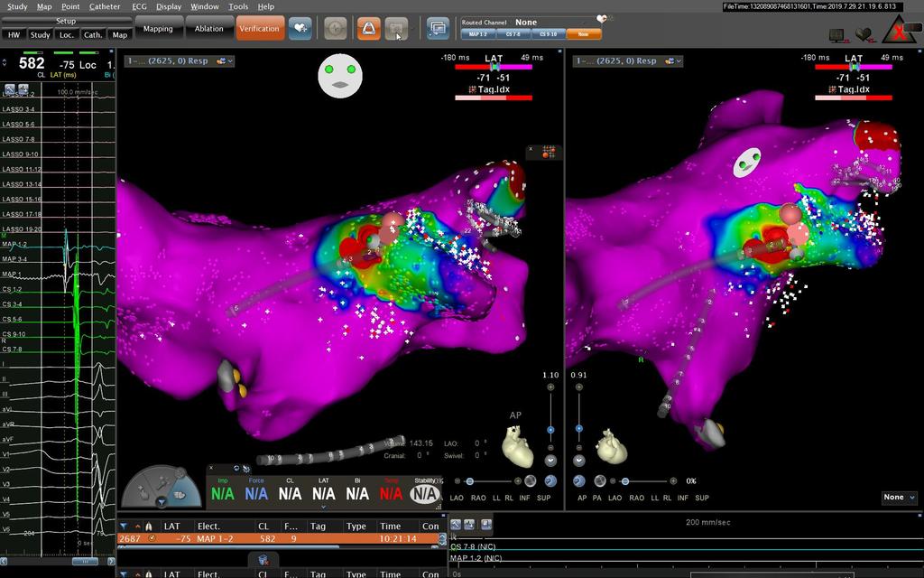Click the grey screen toolbar icon under the cursor
The width and height of the screenshot is (924, 578).
pyautogui.click(x=396, y=28)
